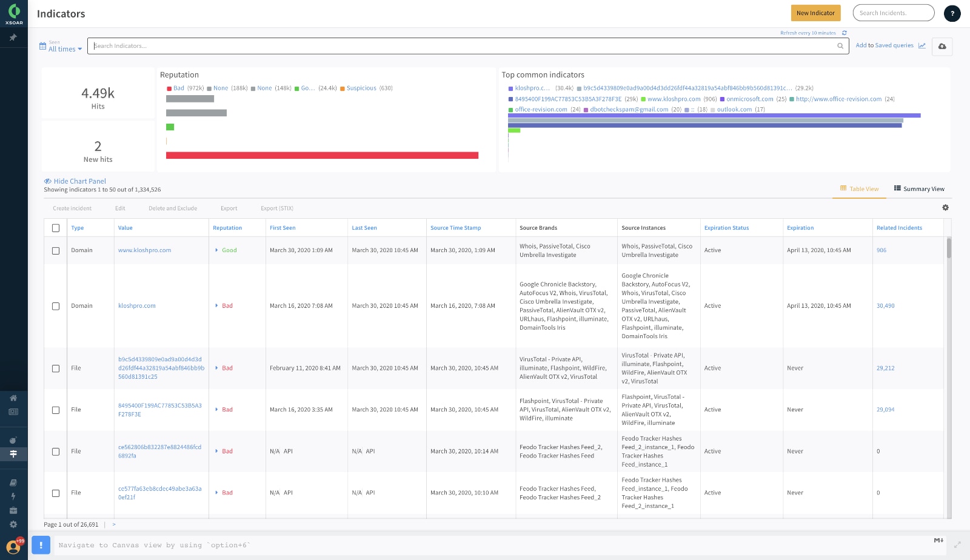Click the lightning bolt Automation sidebar icon

13,496
